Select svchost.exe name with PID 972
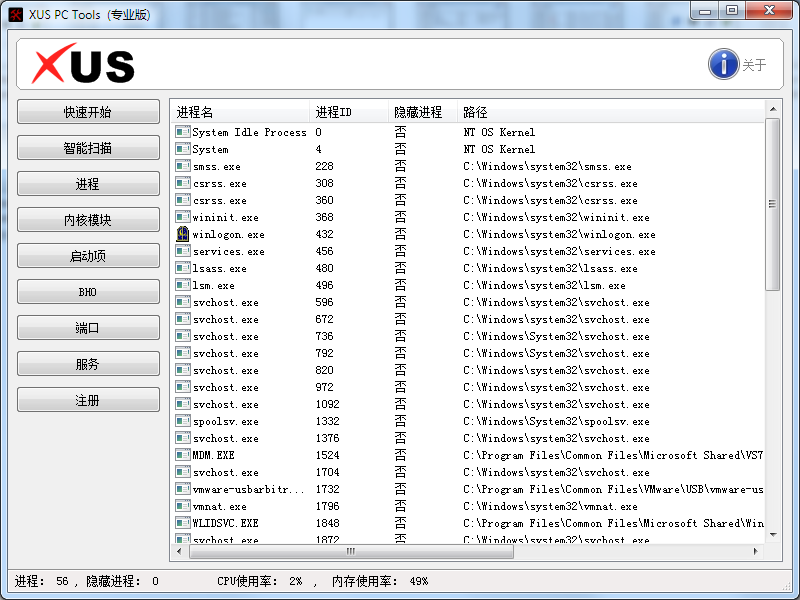The width and height of the screenshot is (800, 600). coord(226,387)
